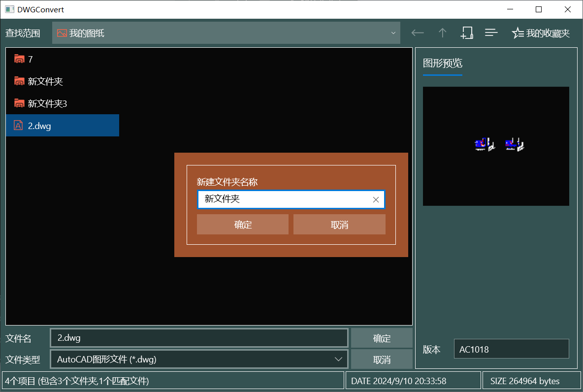
Task: Expand the 查找范围 我的图纸 dropdown
Action: pos(226,33)
